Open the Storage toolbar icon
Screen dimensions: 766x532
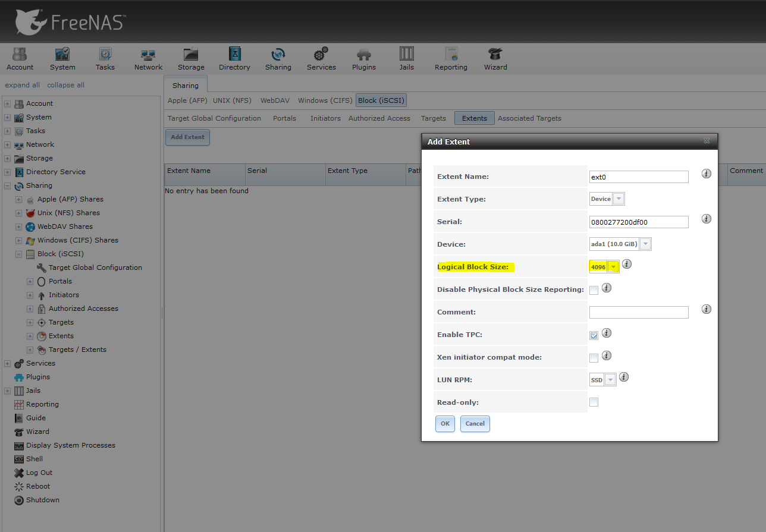click(191, 59)
